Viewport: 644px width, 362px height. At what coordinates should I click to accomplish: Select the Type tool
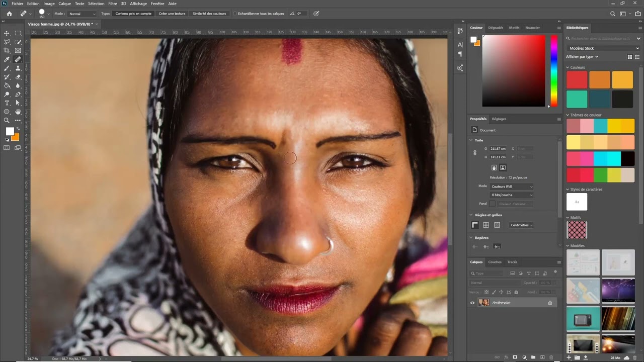pyautogui.click(x=7, y=103)
